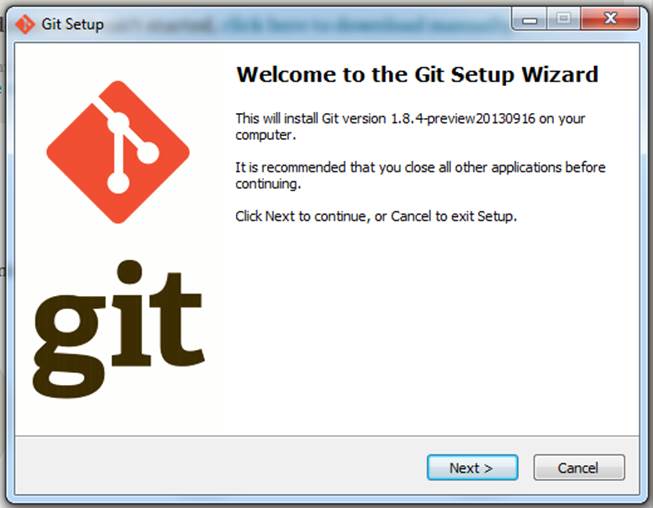Click the version number 1.8.4-preview20130916 text
The width and height of the screenshot is (653, 508).
tap(463, 119)
